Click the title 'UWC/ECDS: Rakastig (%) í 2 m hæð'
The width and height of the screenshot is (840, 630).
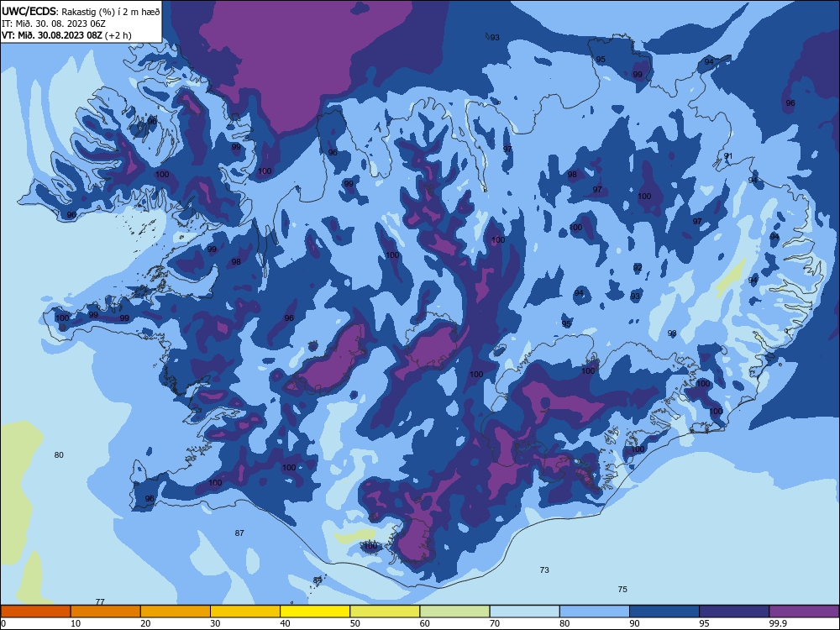point(81,11)
